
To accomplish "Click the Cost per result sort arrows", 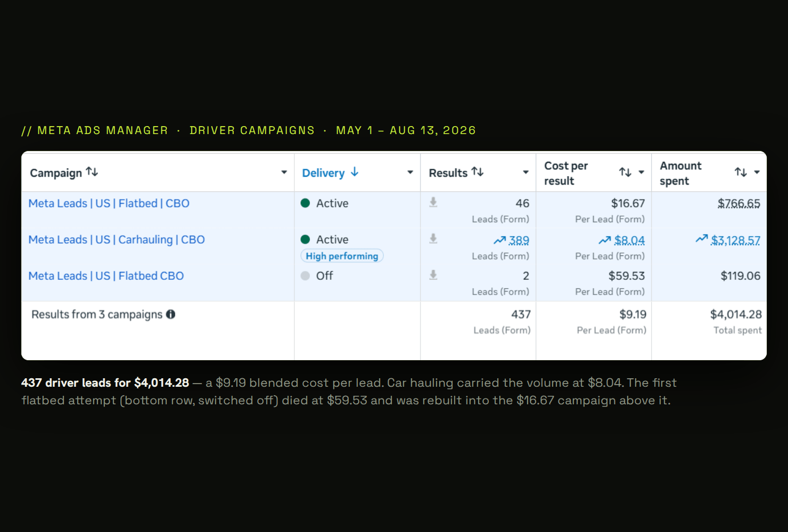I will [x=625, y=172].
